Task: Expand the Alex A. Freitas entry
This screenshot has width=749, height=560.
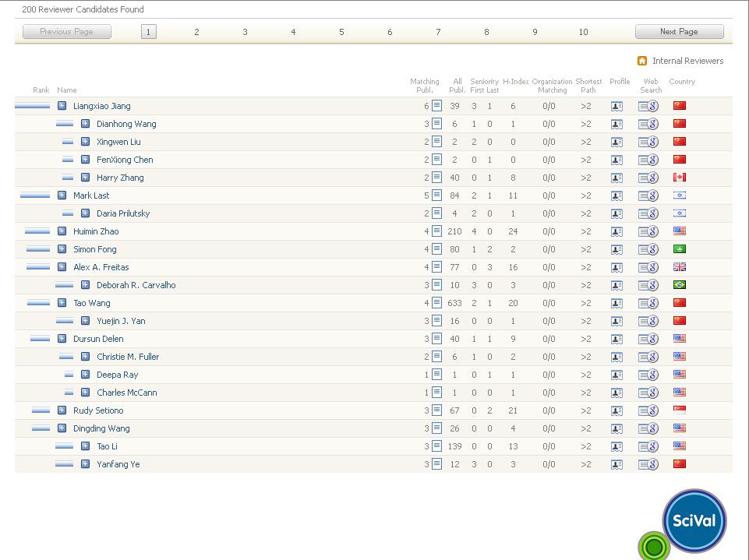Action: click(62, 267)
